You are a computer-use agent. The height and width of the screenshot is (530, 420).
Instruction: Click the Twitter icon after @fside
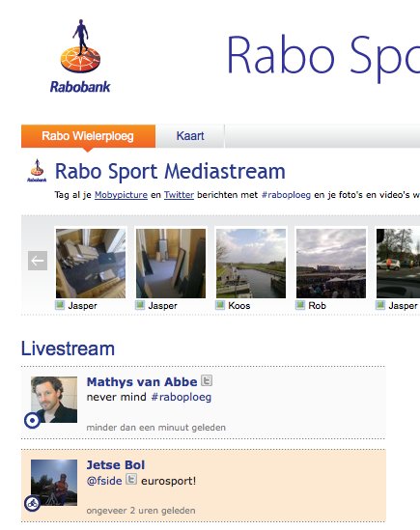pyautogui.click(x=131, y=479)
